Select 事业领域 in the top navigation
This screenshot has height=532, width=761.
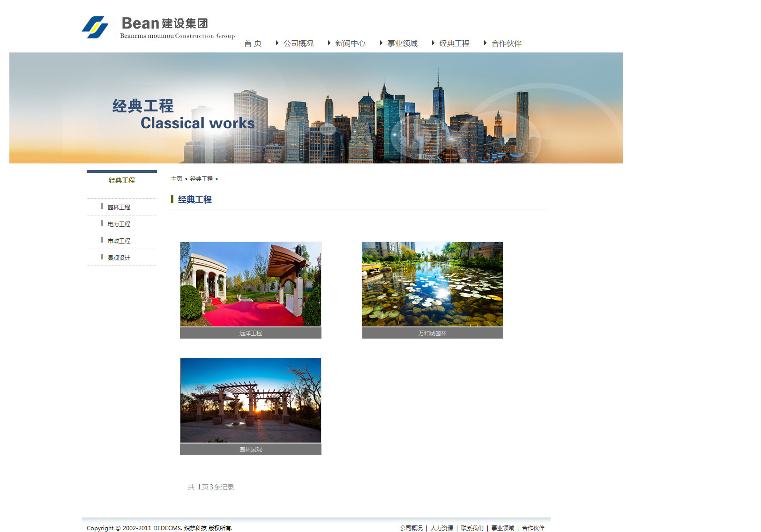tap(402, 44)
